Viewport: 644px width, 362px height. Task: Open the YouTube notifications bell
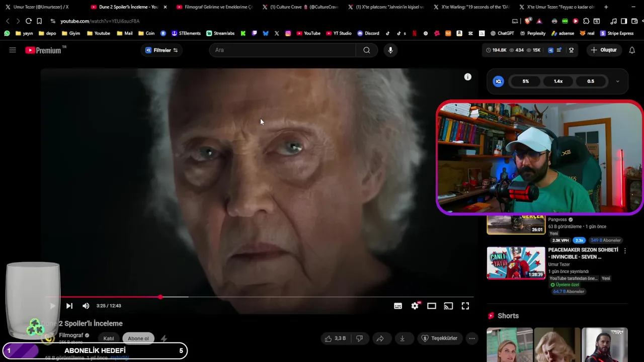click(x=632, y=50)
